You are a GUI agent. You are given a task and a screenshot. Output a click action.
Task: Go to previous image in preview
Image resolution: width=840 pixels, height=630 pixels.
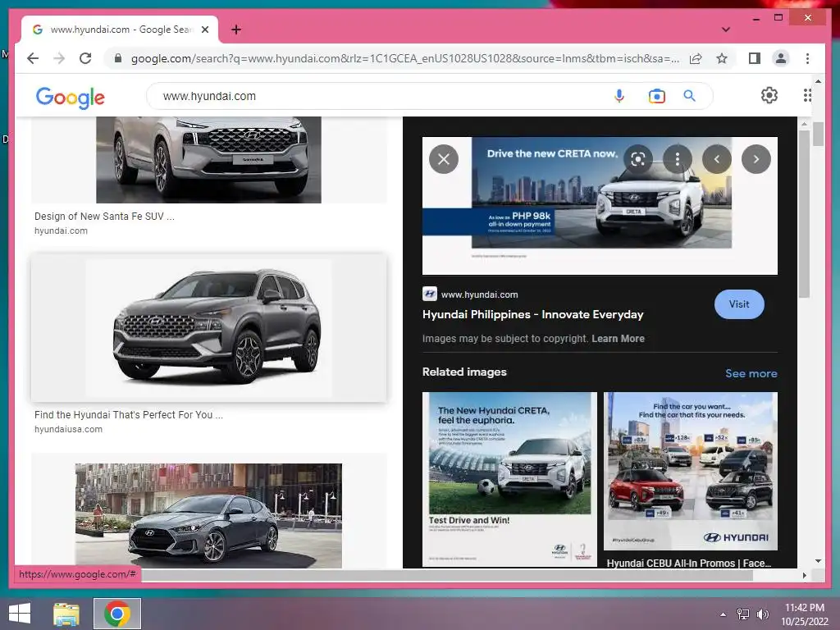pos(717,159)
